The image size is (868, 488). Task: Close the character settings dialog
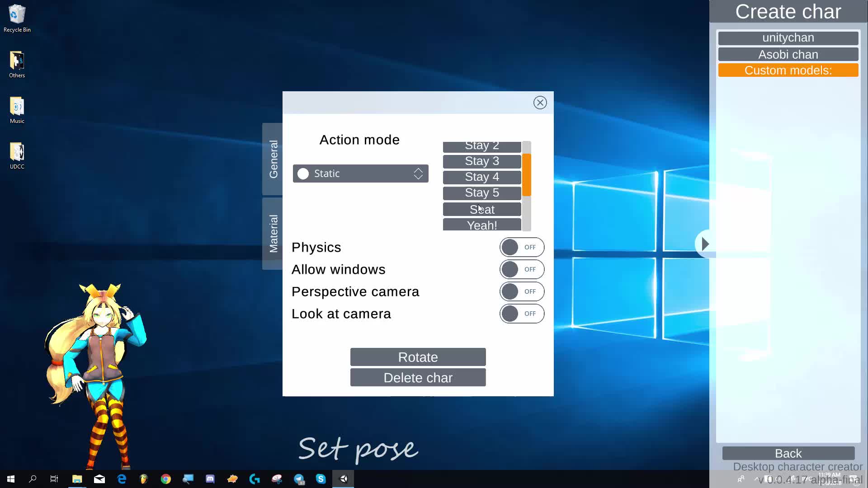(x=540, y=103)
